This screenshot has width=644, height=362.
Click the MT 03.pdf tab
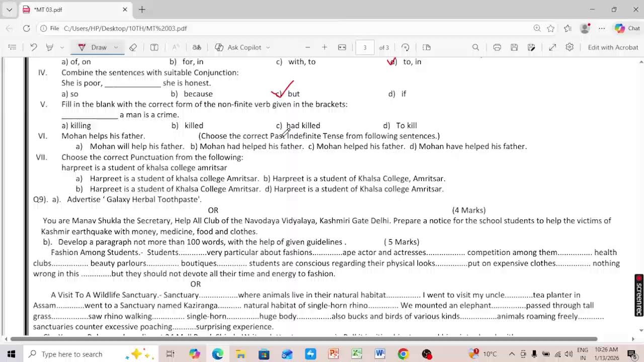click(x=75, y=10)
